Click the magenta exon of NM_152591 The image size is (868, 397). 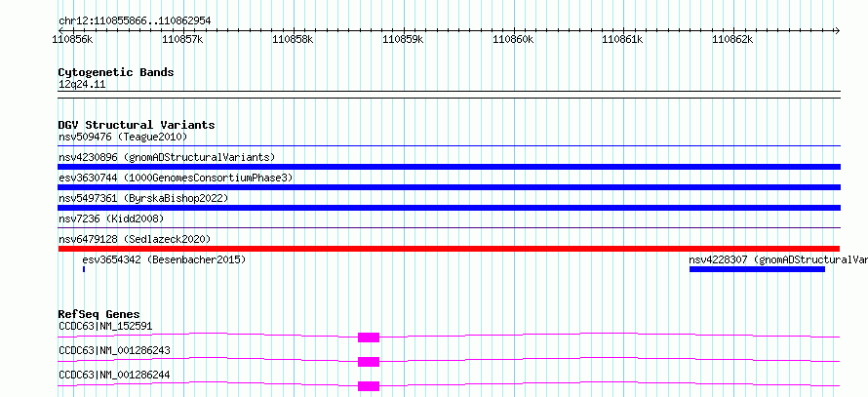pyautogui.click(x=369, y=337)
